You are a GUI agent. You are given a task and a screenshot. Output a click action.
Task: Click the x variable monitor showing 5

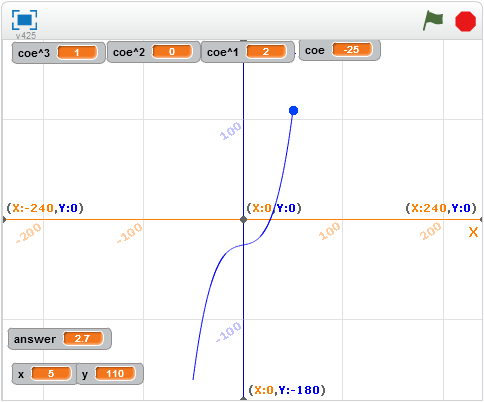(44, 374)
